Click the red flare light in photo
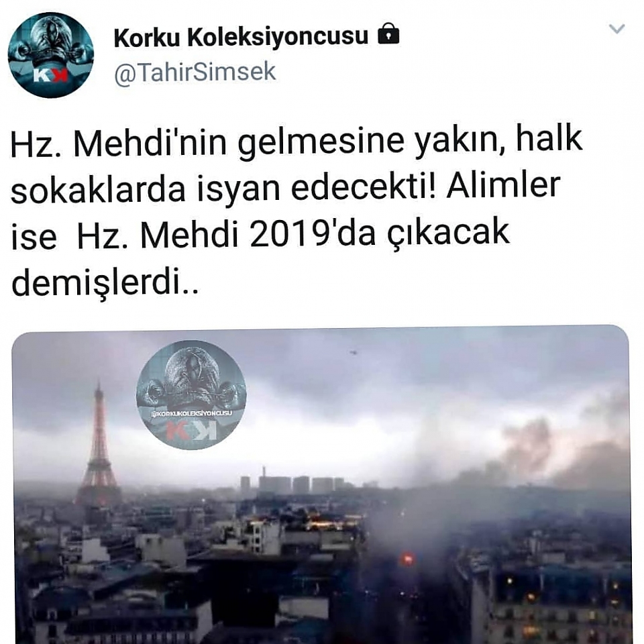The image size is (644, 644). click(x=407, y=559)
